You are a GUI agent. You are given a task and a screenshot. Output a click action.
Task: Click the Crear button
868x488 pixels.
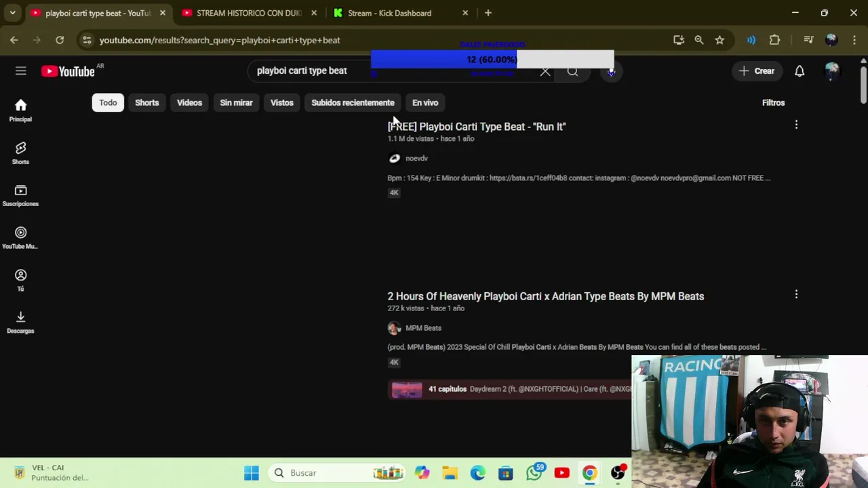point(757,71)
